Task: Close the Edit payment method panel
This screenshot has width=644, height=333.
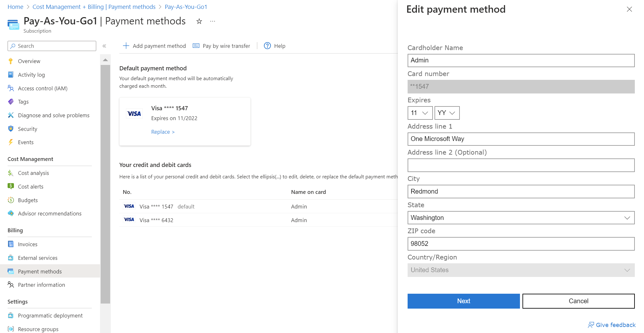Action: 629,9
